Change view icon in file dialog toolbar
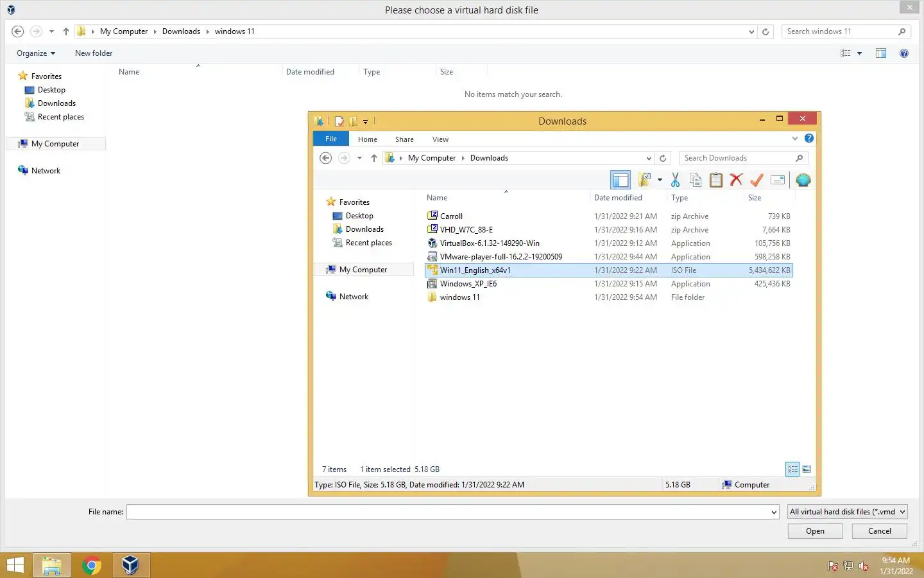The image size is (924, 578). pos(846,53)
